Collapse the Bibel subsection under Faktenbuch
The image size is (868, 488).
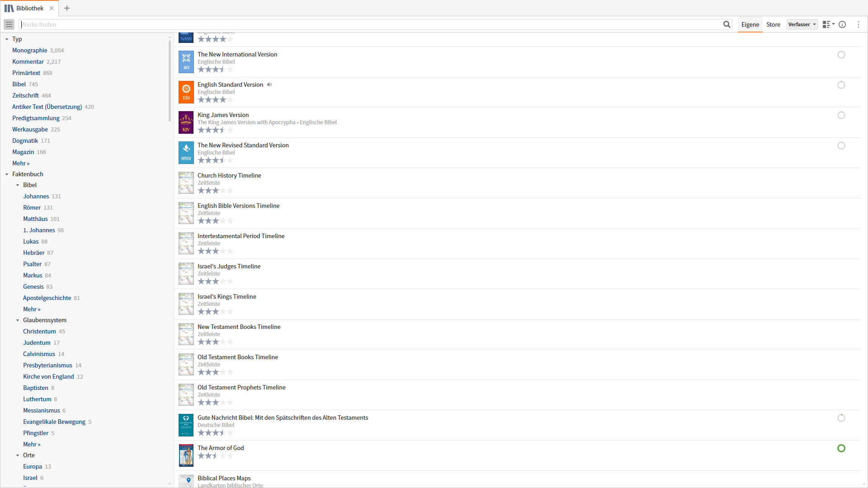coord(18,185)
